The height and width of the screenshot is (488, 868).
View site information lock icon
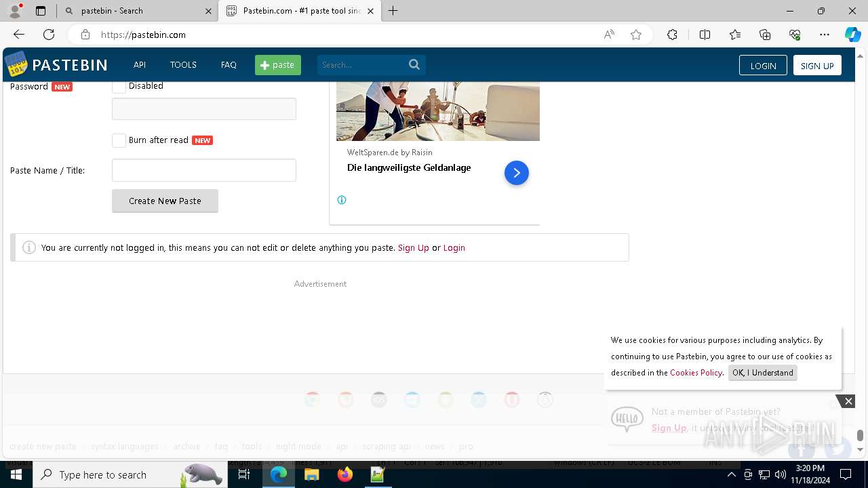pyautogui.click(x=85, y=35)
